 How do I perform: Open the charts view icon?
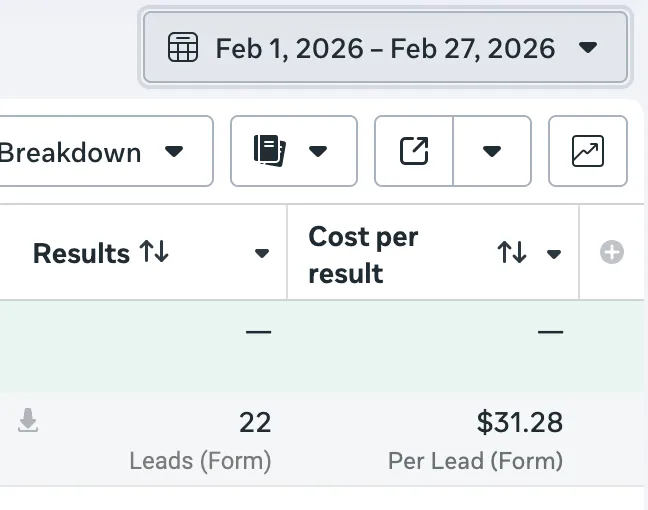(x=588, y=151)
